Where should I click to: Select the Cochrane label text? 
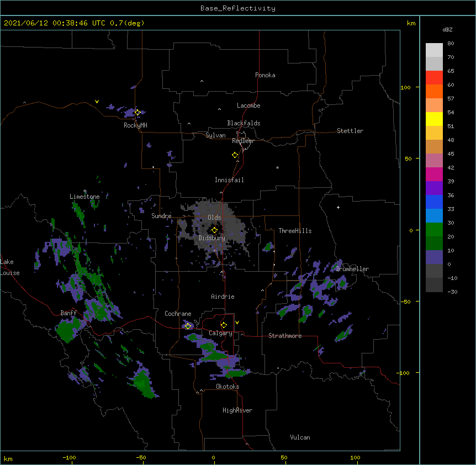coord(178,314)
